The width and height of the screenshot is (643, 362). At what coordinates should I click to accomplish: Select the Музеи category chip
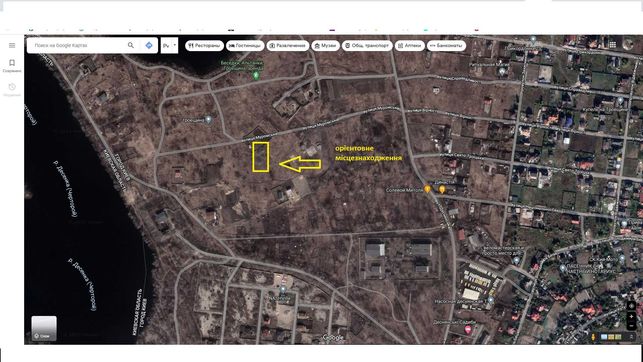point(326,46)
